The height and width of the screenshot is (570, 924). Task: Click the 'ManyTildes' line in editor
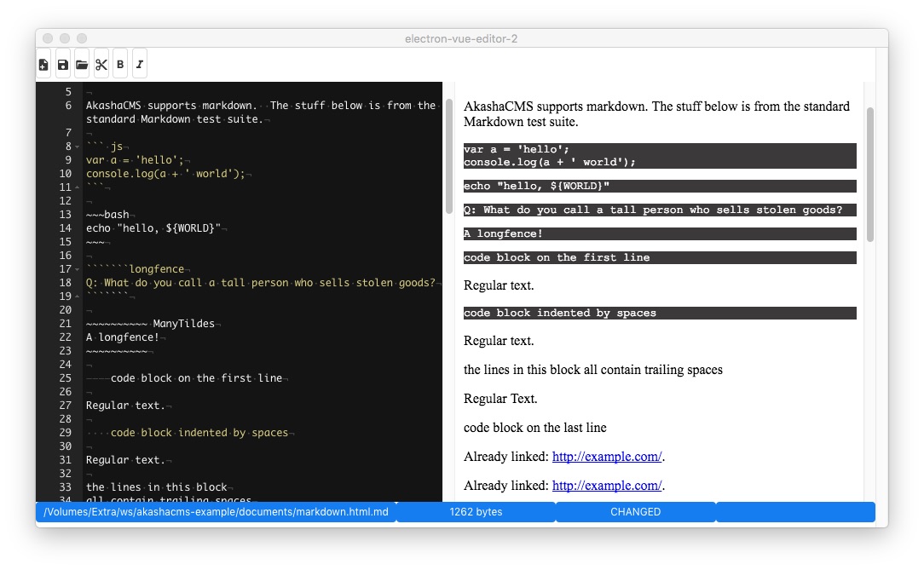tap(150, 323)
